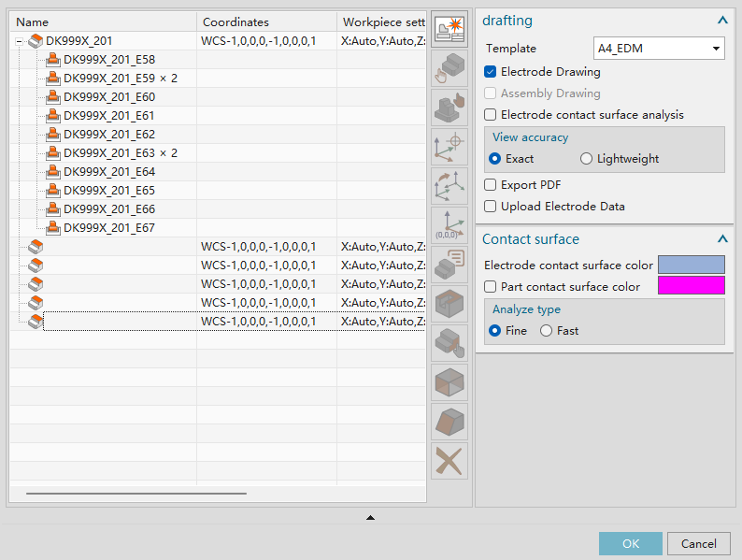
Task: Uncheck the Electrode Drawing checkbox
Action: [491, 72]
